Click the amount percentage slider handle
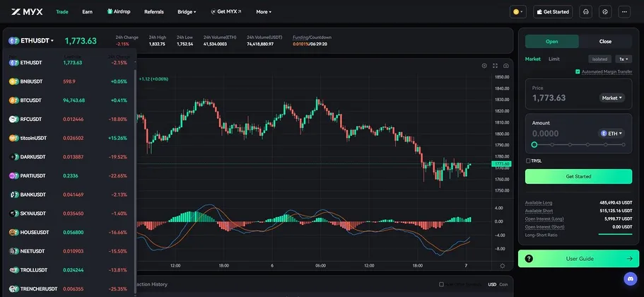 click(534, 145)
